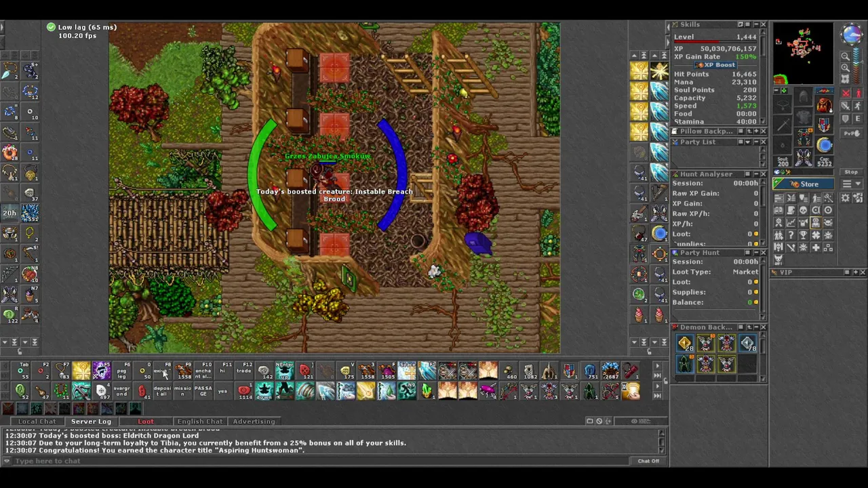Open the Advertising chat tab
The height and width of the screenshot is (488, 868).
[x=254, y=422]
